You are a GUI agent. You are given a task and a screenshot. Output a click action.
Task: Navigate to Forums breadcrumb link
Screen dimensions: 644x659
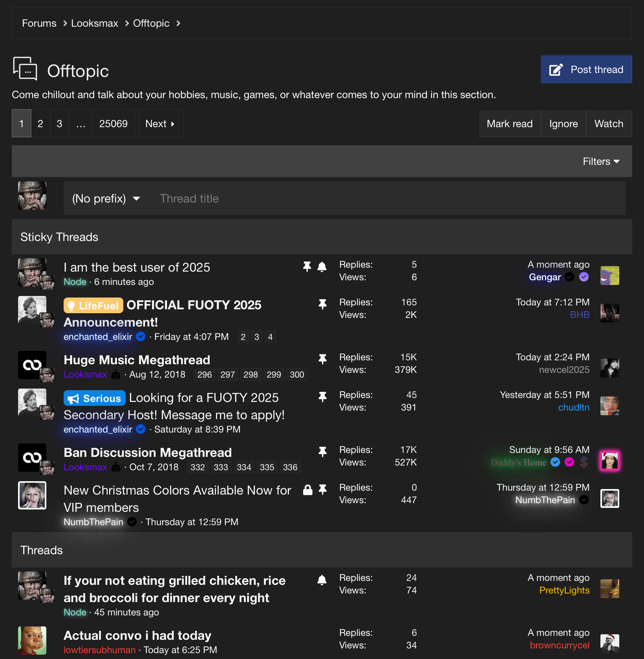(39, 23)
